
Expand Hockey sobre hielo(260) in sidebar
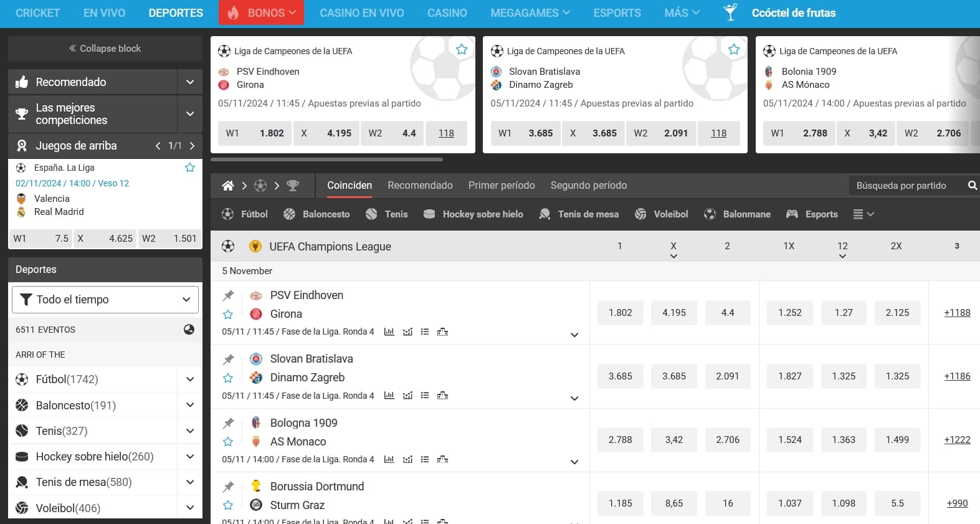pyautogui.click(x=190, y=457)
